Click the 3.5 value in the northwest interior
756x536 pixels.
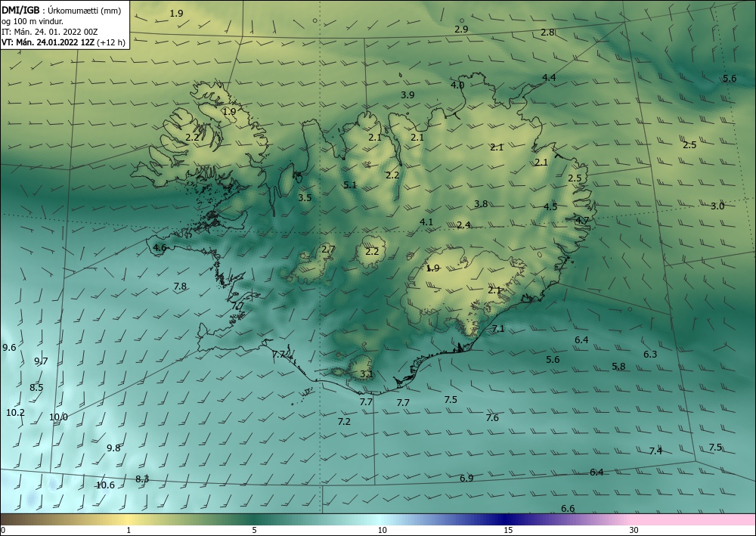305,197
